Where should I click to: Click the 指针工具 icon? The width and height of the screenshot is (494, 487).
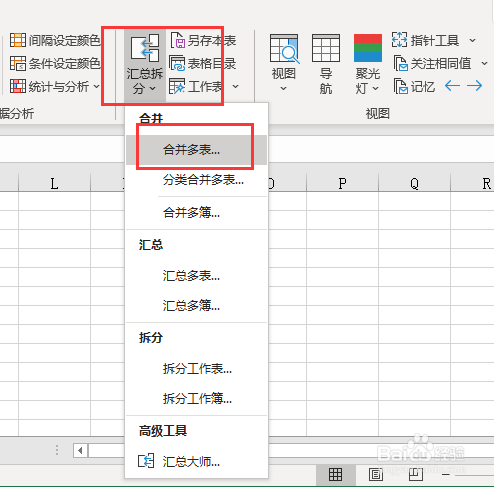pyautogui.click(x=399, y=40)
